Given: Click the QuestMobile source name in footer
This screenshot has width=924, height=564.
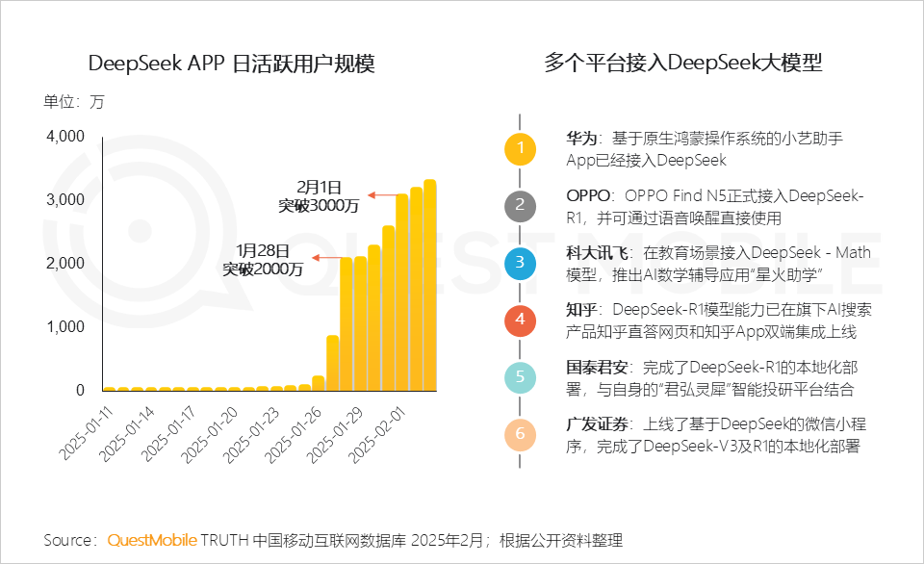Looking at the screenshot, I should (x=152, y=539).
